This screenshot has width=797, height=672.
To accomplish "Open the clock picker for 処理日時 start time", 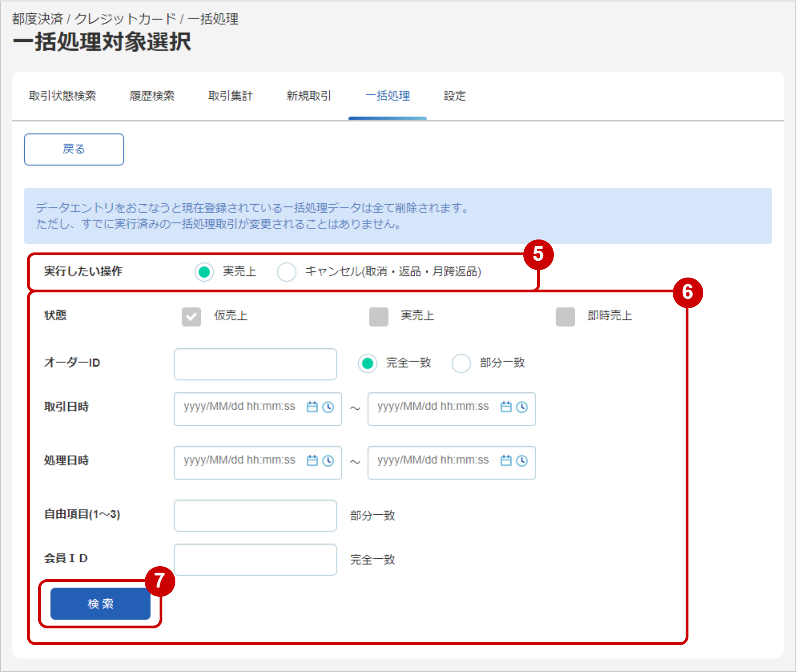I will [328, 461].
